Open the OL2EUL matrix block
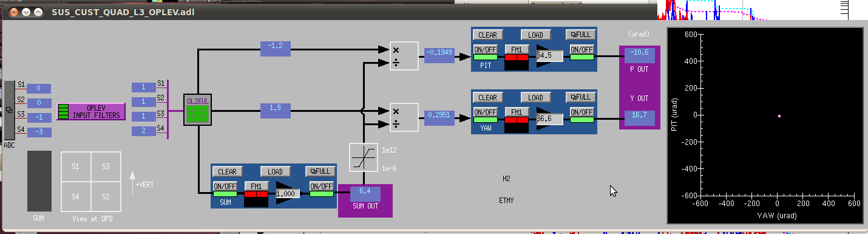Screen dimensions: 868x234 (x=197, y=110)
